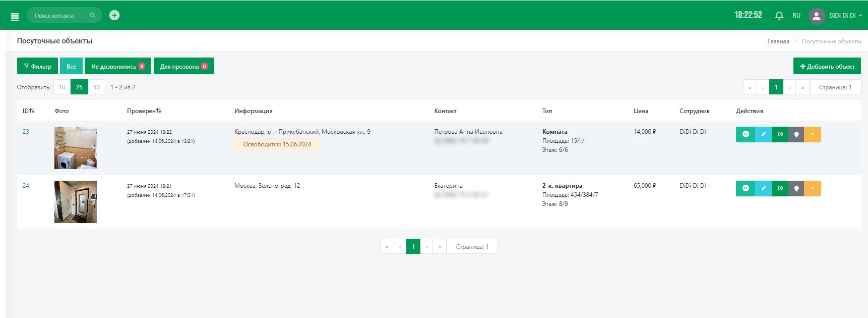
Task: Open the photo thumbnail of object 24
Action: [76, 201]
